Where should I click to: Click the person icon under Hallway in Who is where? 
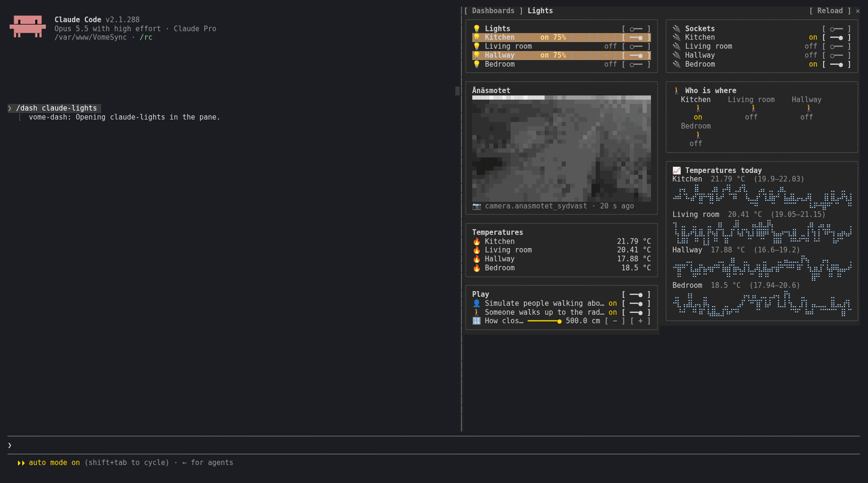point(808,109)
